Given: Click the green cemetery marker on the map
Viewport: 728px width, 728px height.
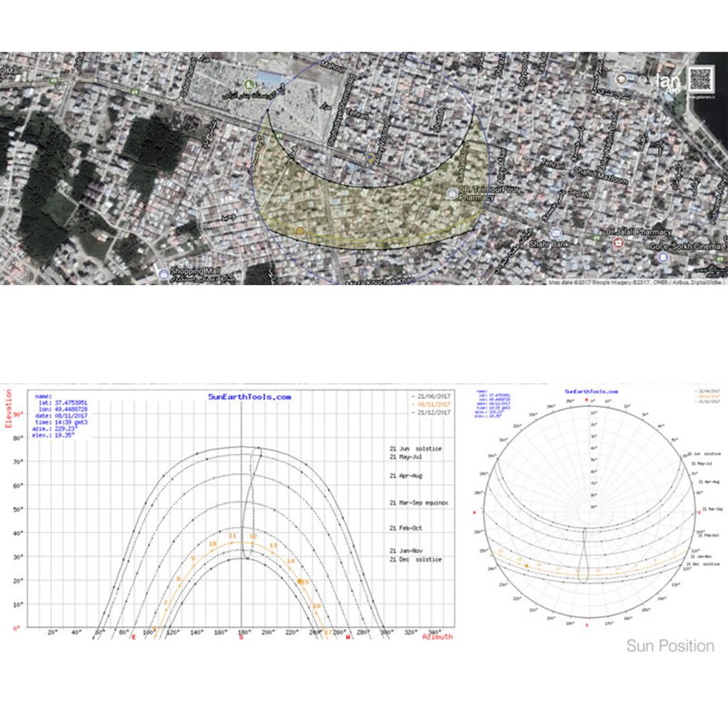Looking at the screenshot, I should [x=250, y=85].
